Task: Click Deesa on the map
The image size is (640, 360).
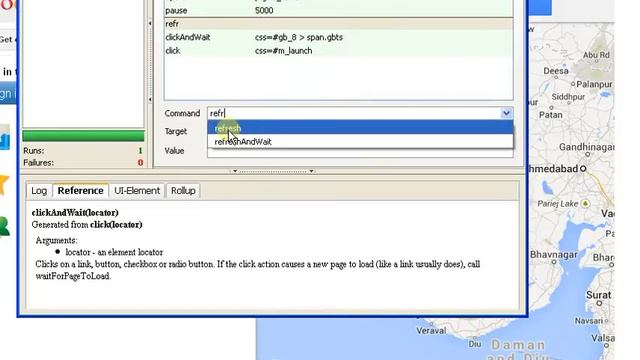Action: (x=556, y=71)
